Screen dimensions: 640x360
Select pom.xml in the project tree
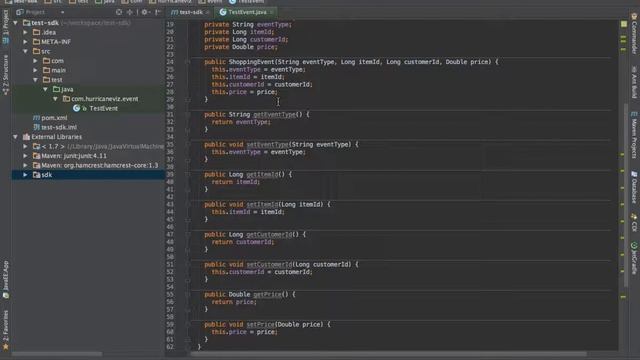coord(54,118)
